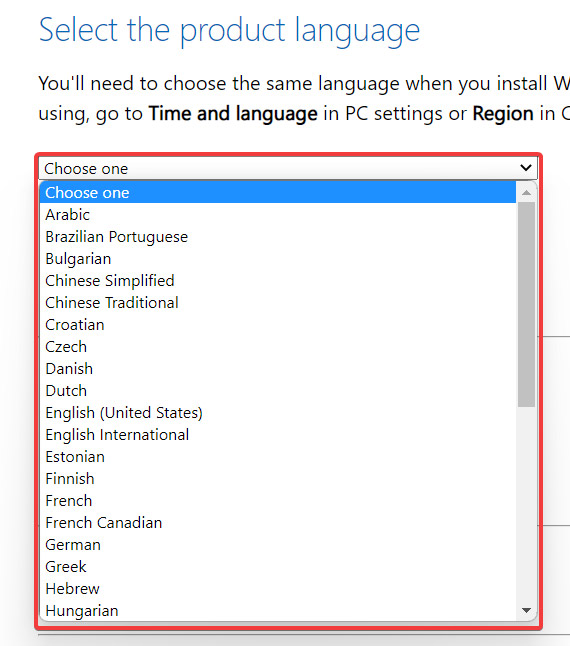Select English (United States) option
The height and width of the screenshot is (646, 570).
click(278, 413)
